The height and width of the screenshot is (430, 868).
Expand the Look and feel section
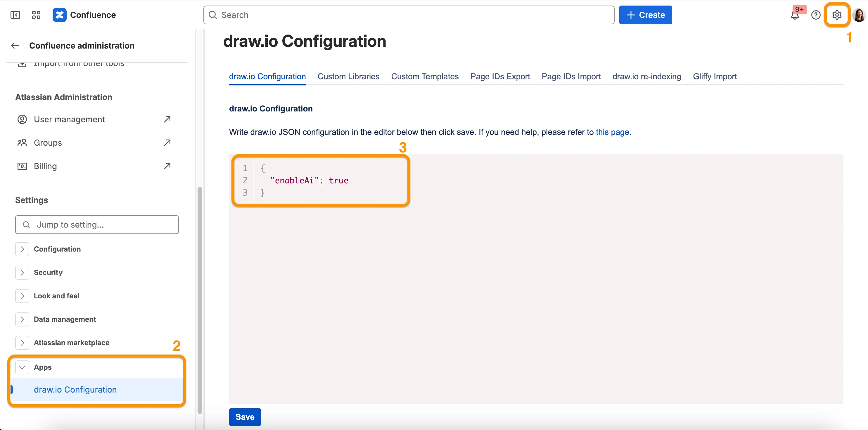click(22, 296)
